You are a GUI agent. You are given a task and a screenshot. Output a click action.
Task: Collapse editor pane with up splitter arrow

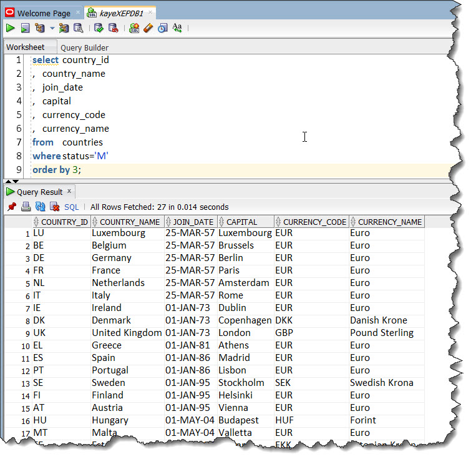point(8,181)
